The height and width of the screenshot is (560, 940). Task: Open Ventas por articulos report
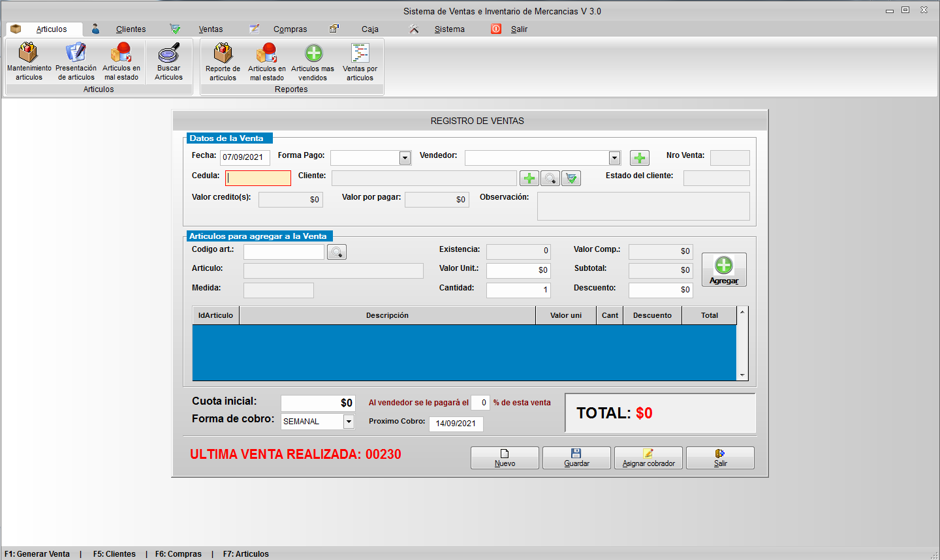coord(360,62)
